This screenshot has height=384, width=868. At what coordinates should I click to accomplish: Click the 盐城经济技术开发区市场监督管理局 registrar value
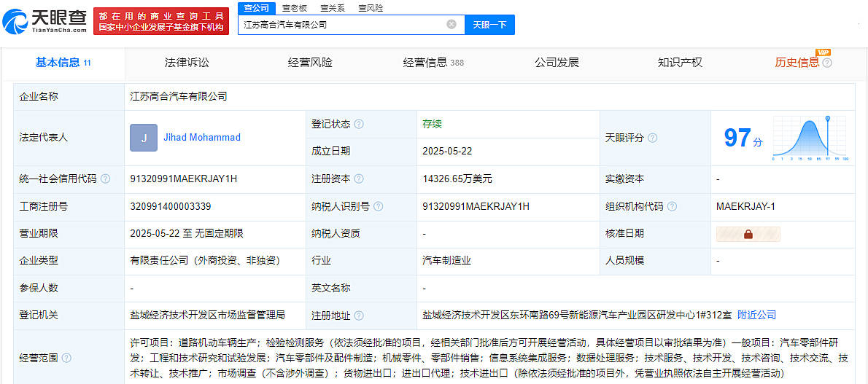(x=208, y=315)
